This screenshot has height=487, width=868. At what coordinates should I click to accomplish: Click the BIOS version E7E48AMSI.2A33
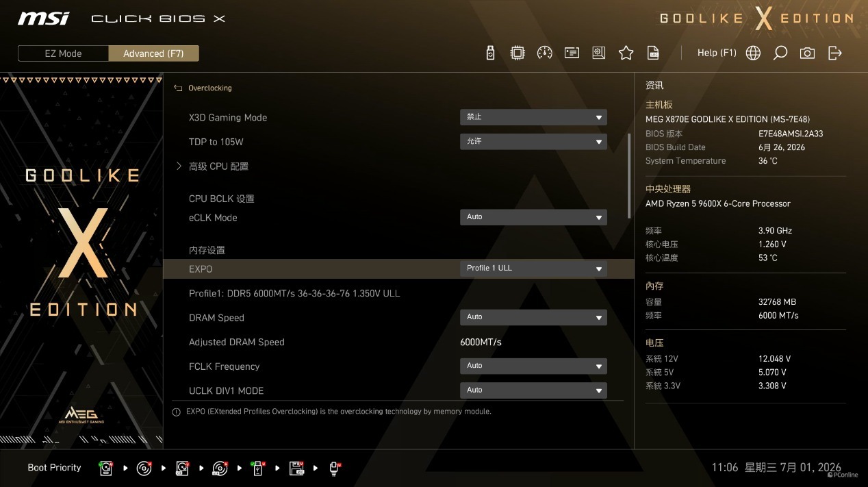pos(791,134)
